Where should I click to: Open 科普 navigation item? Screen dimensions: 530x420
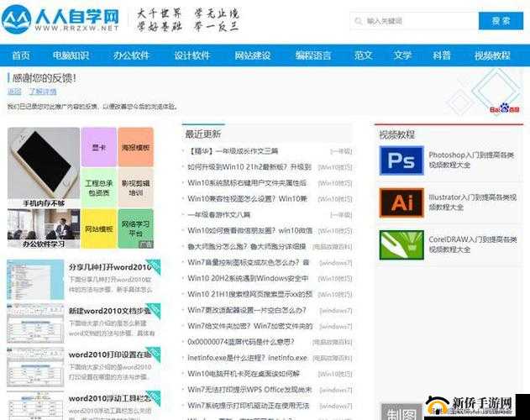click(442, 55)
